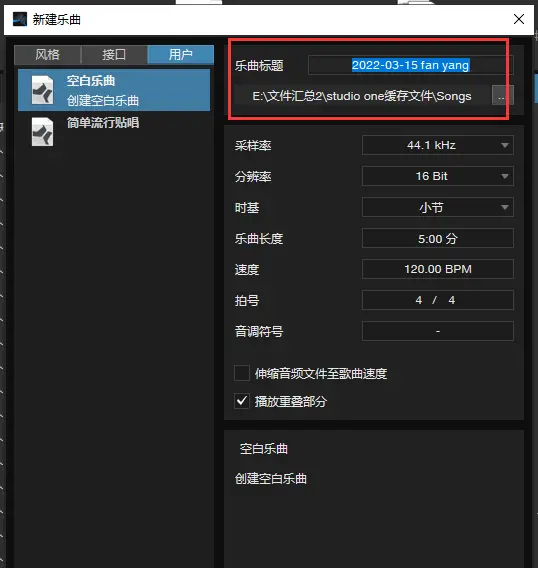Viewport: 538px width, 568px height.
Task: Open the 时基 小节 dropdown
Action: coord(438,207)
